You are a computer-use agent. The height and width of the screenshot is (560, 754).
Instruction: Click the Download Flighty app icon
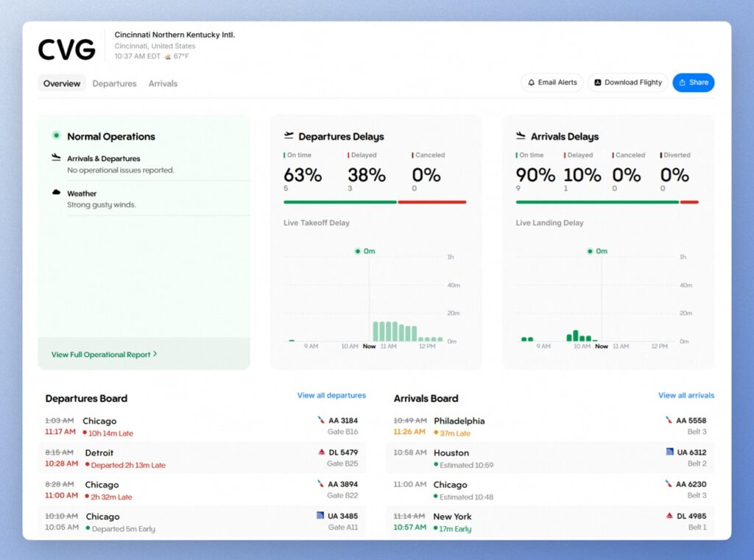[598, 83]
